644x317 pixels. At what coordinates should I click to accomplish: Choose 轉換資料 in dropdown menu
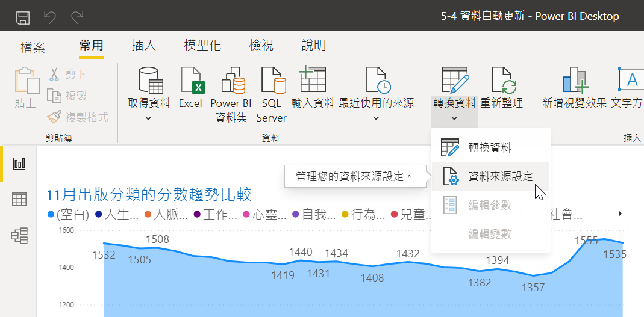(491, 147)
